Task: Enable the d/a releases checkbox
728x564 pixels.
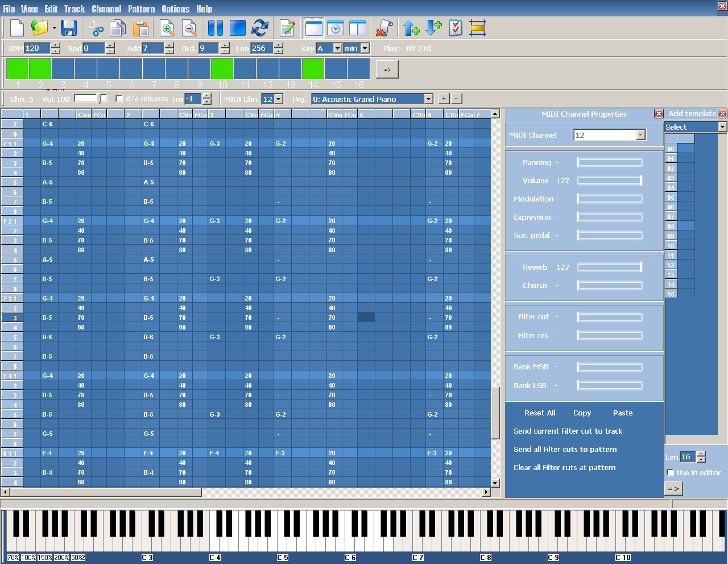Action: 119,99
